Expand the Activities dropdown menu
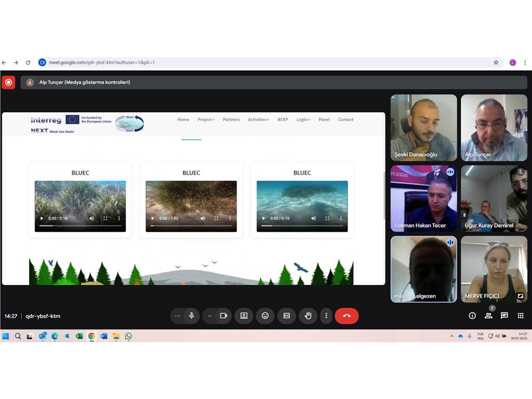The height and width of the screenshot is (399, 532). coord(258,119)
